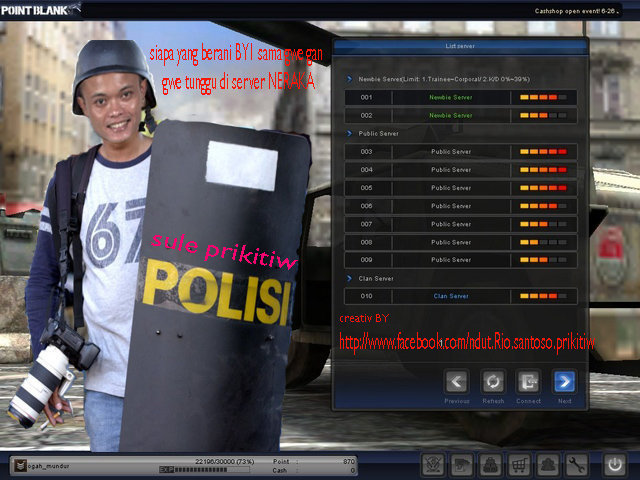
Task: Select server 007 Public Server
Action: [461, 224]
